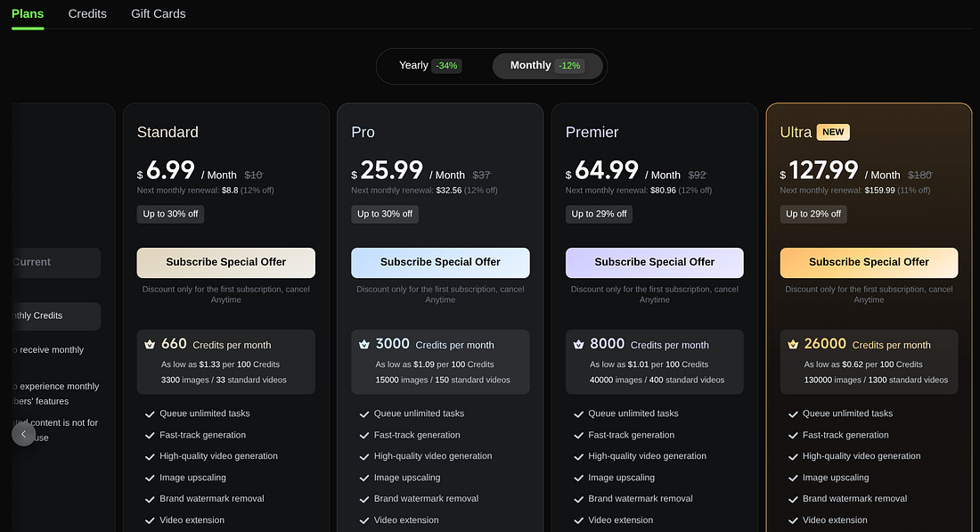The image size is (980, 532).
Task: Click Standard's Fast-track generation checkmark
Action: click(x=150, y=435)
